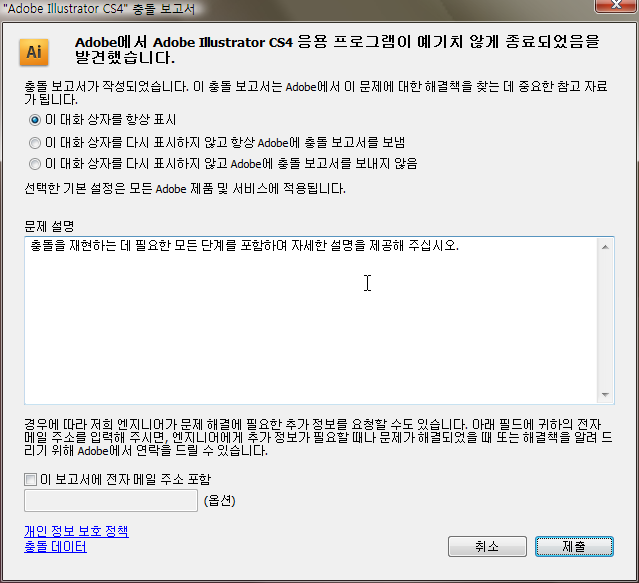Close the crash report dialog
This screenshot has height=583, width=639.
click(x=616, y=5)
